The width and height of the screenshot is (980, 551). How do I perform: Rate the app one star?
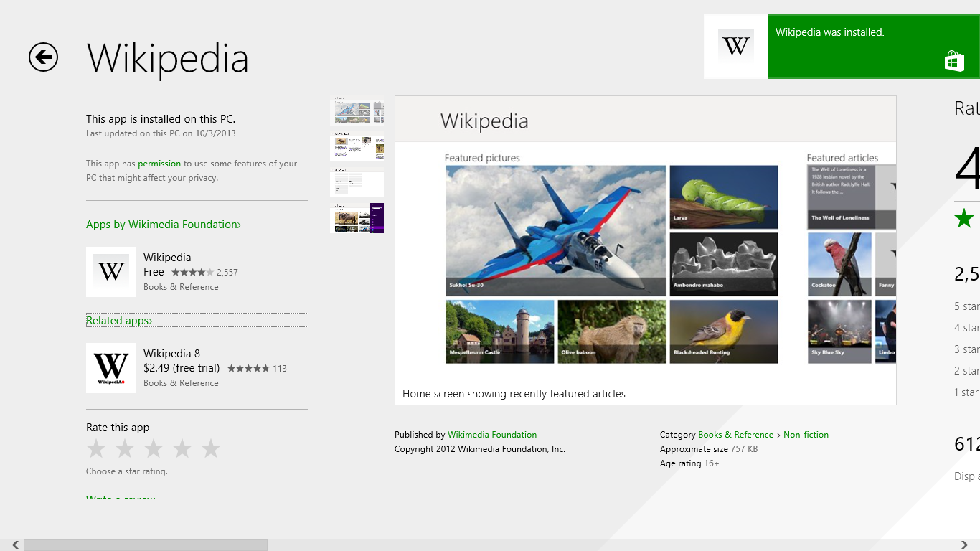[96, 449]
